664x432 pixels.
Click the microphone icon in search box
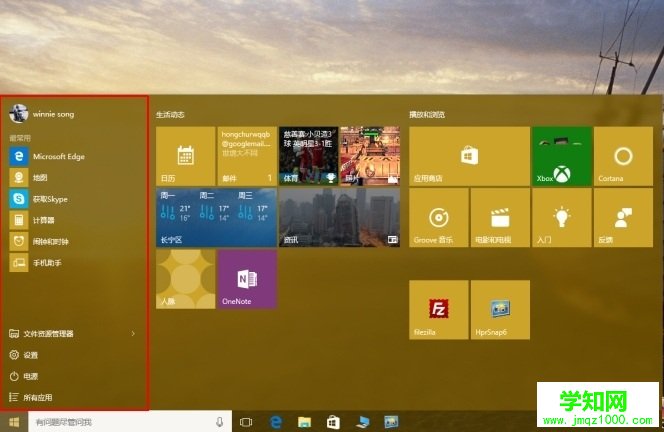click(x=219, y=422)
